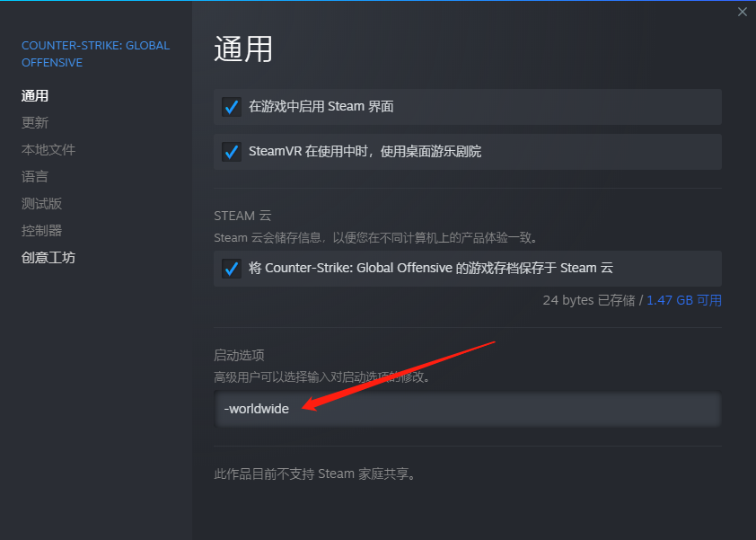Viewport: 756px width, 540px height.
Task: Click the -worldwide text in launch options
Action: [257, 409]
